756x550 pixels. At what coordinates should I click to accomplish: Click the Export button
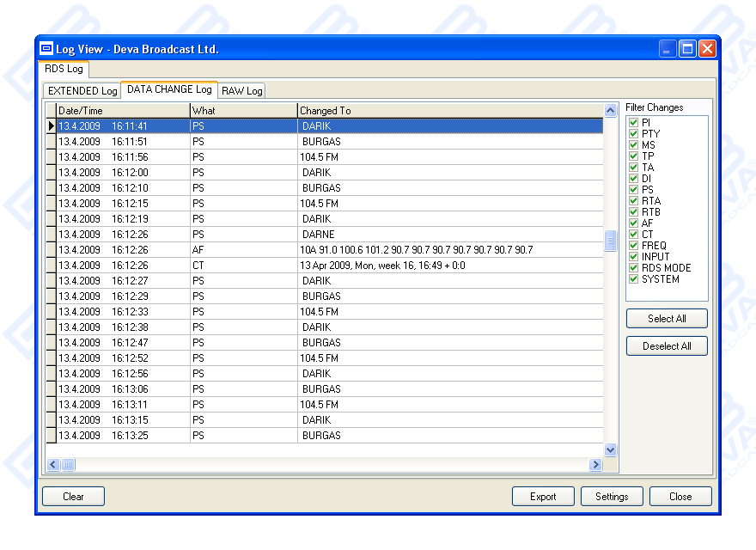[543, 497]
